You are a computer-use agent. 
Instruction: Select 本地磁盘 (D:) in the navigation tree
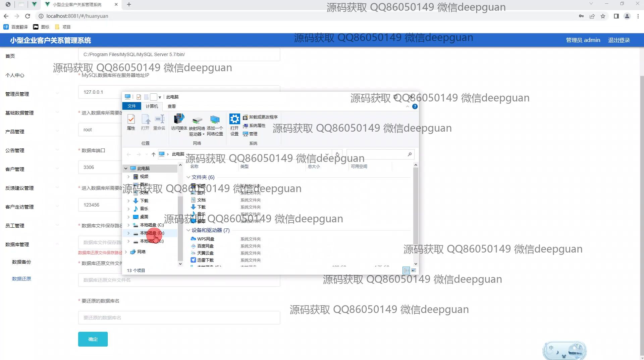pos(152,233)
